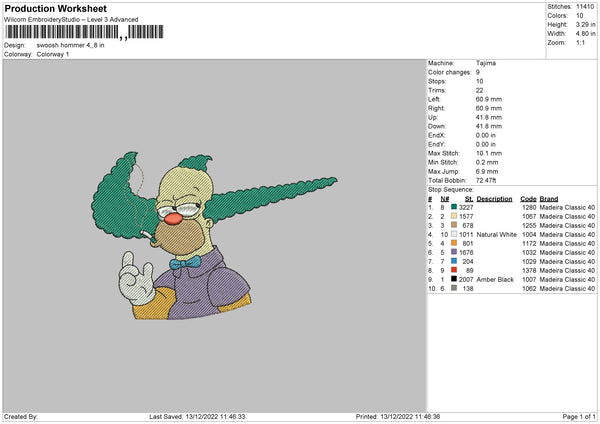
Task: Select the 'Colorway 1' value
Action: click(53, 54)
